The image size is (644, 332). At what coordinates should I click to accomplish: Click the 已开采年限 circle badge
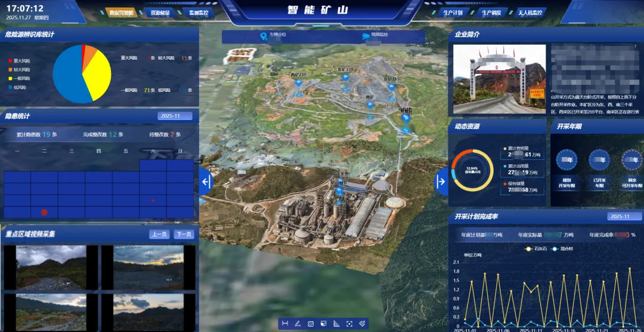599,159
